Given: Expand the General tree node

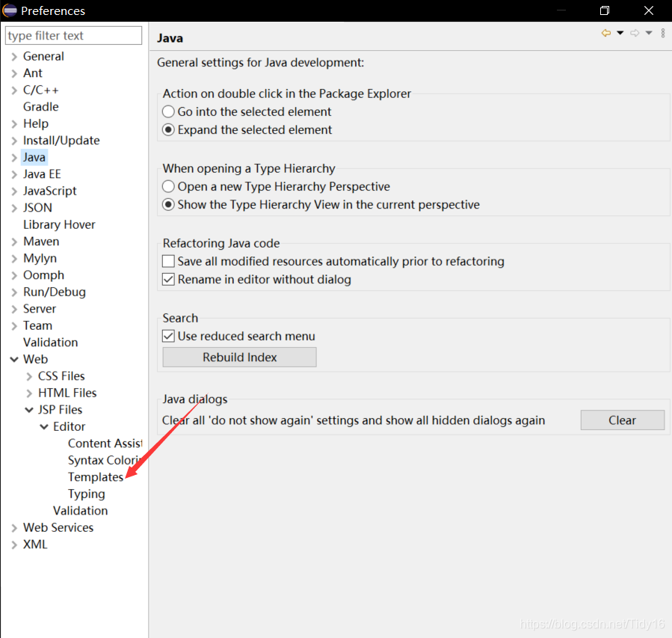Looking at the screenshot, I should tap(14, 57).
